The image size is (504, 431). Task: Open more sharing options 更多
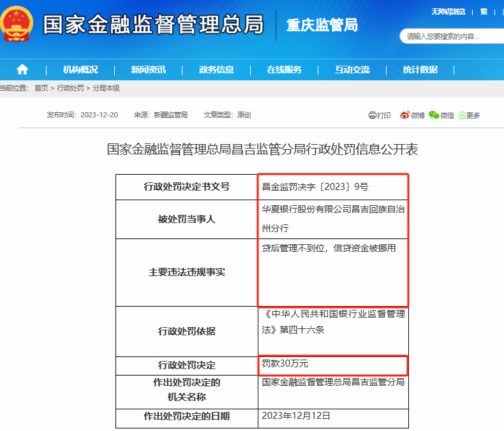469,115
